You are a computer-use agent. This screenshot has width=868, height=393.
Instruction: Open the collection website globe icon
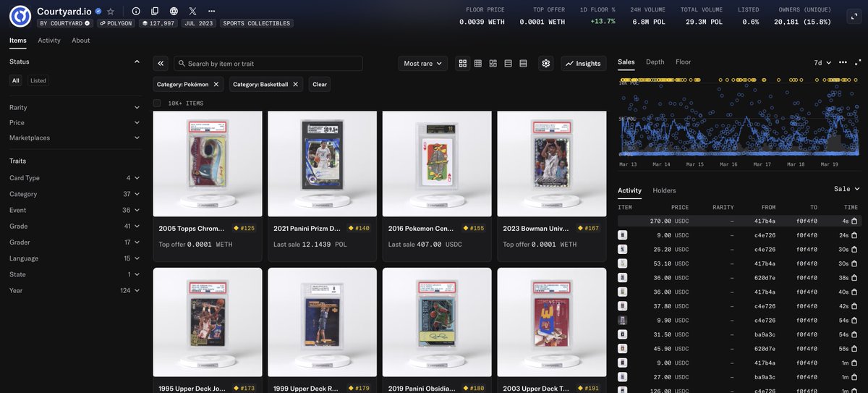click(174, 12)
